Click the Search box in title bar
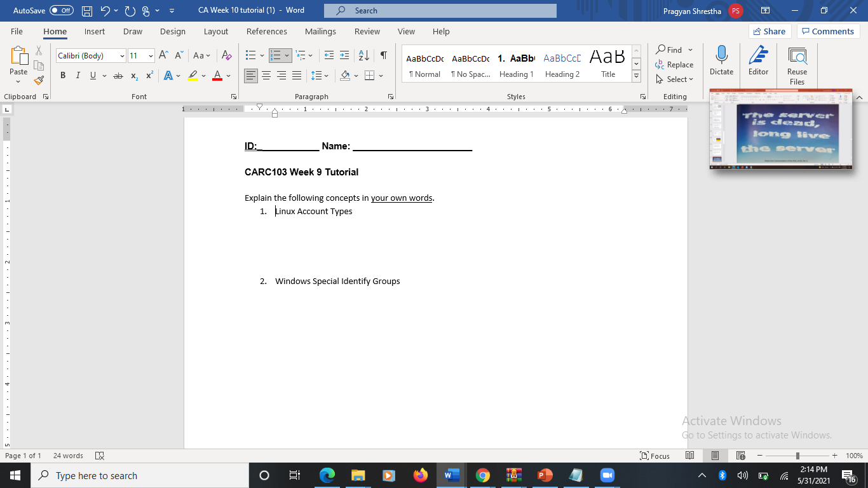The height and width of the screenshot is (488, 868). [440, 11]
